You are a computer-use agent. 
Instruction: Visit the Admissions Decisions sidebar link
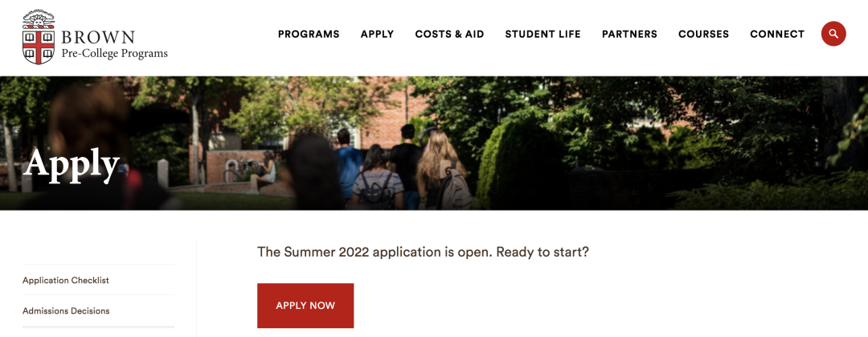[66, 311]
